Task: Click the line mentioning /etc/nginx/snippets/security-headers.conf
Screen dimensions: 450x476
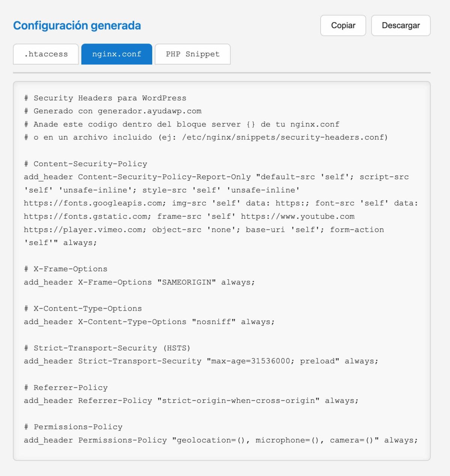Action: tap(206, 137)
